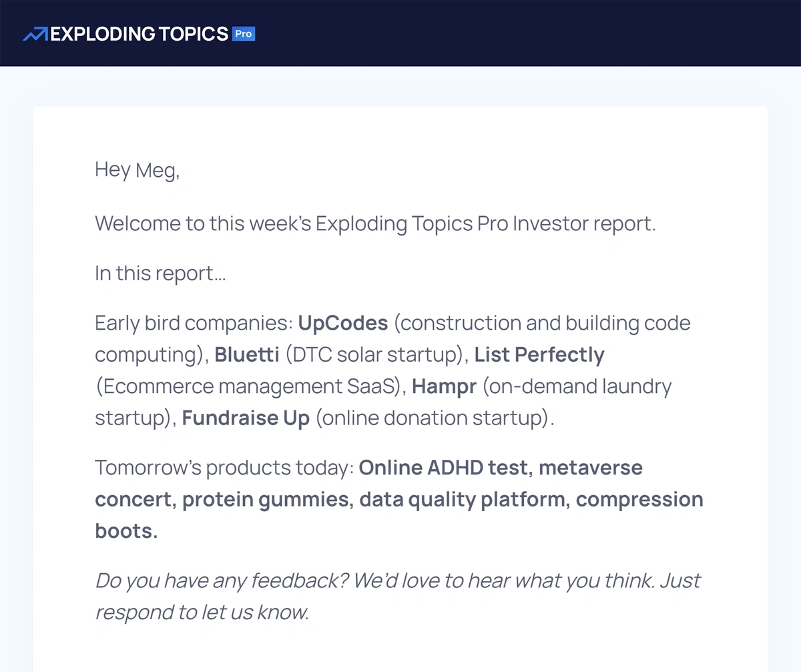Click the 'In this report…' line
Image resolution: width=801 pixels, height=672 pixels.
point(161,274)
